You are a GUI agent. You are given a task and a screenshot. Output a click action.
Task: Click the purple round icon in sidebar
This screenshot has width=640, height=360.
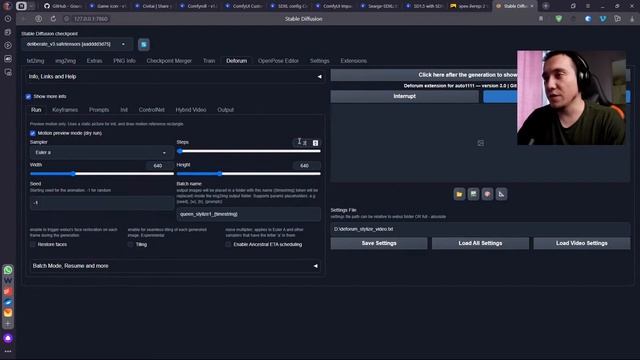click(x=8, y=338)
